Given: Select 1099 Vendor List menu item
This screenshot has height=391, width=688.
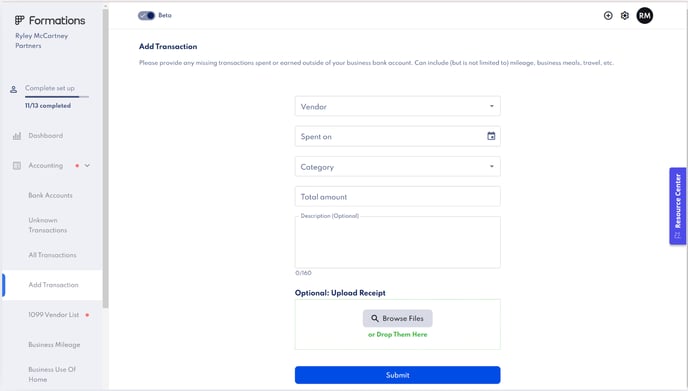Looking at the screenshot, I should (54, 315).
